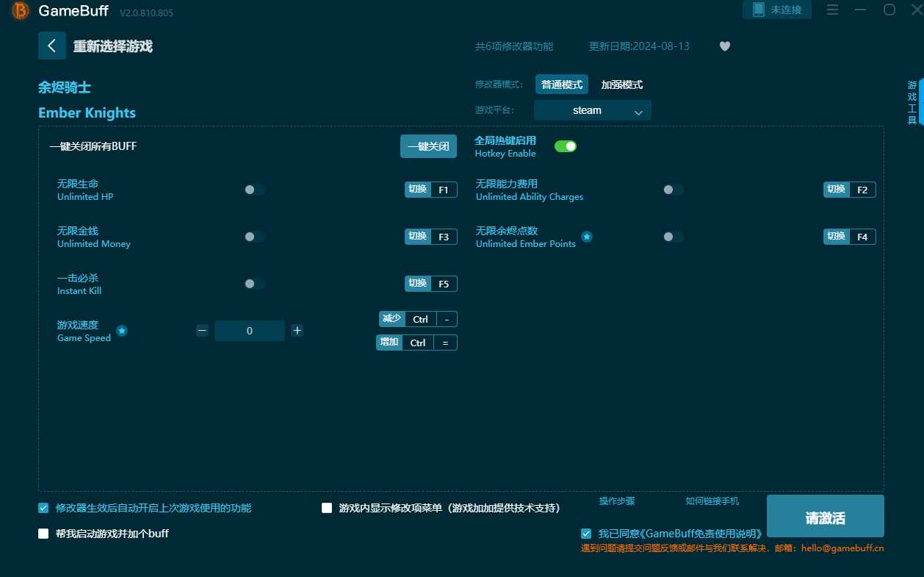
Task: Click the star badge next to Game Speed
Action: 122,331
